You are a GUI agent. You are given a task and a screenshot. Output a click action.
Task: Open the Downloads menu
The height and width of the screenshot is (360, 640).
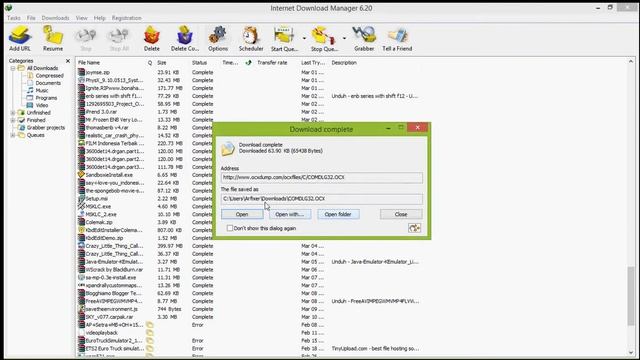point(56,18)
